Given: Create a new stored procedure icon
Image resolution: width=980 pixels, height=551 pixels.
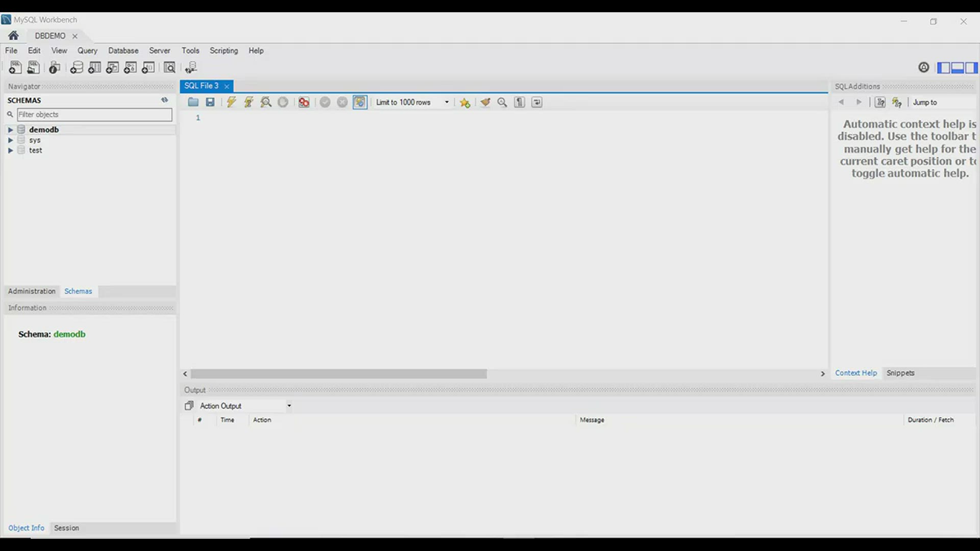Looking at the screenshot, I should point(130,67).
